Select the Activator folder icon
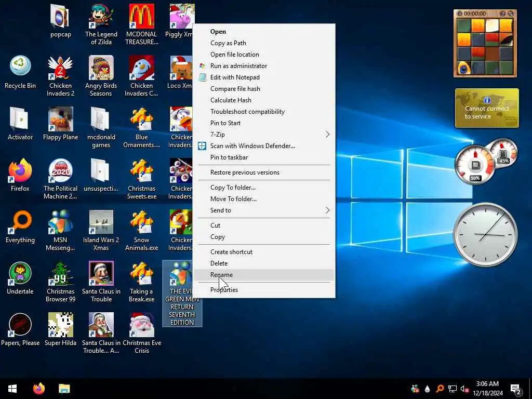Viewport: 532px width, 399px height. point(20,124)
